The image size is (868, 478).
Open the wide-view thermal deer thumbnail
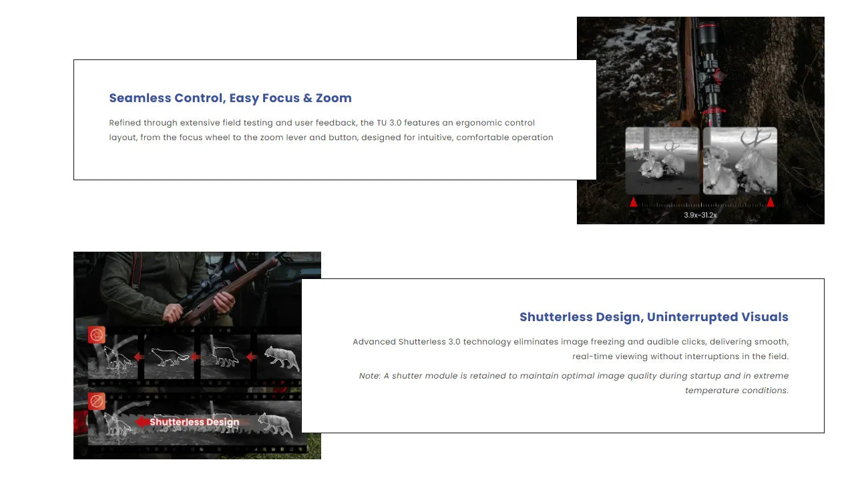click(x=662, y=161)
